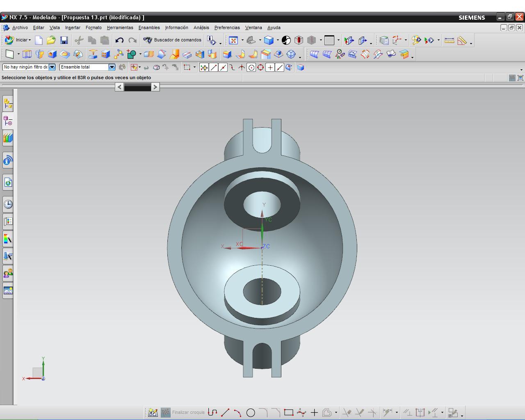
Task: Toggle the Arc Center snap option
Action: (251, 68)
